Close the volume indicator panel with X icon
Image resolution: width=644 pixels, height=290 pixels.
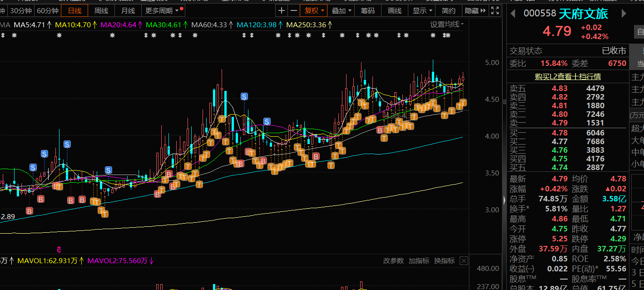pyautogui.click(x=464, y=260)
